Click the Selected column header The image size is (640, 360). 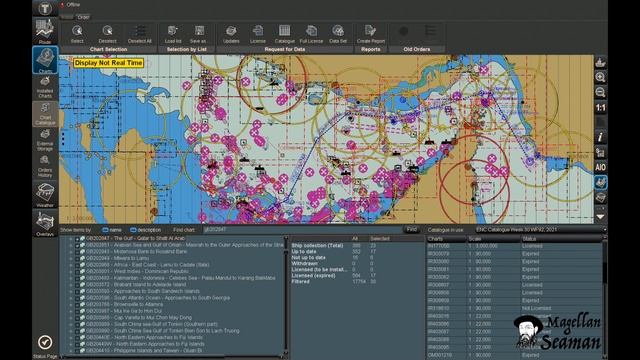[380, 239]
